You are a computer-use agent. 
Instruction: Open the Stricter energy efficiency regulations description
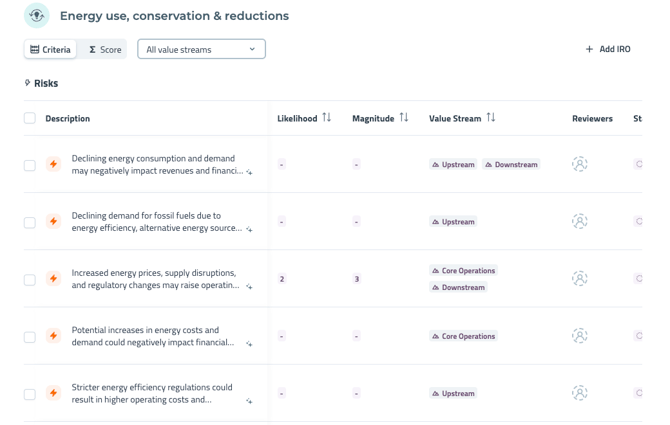click(152, 393)
